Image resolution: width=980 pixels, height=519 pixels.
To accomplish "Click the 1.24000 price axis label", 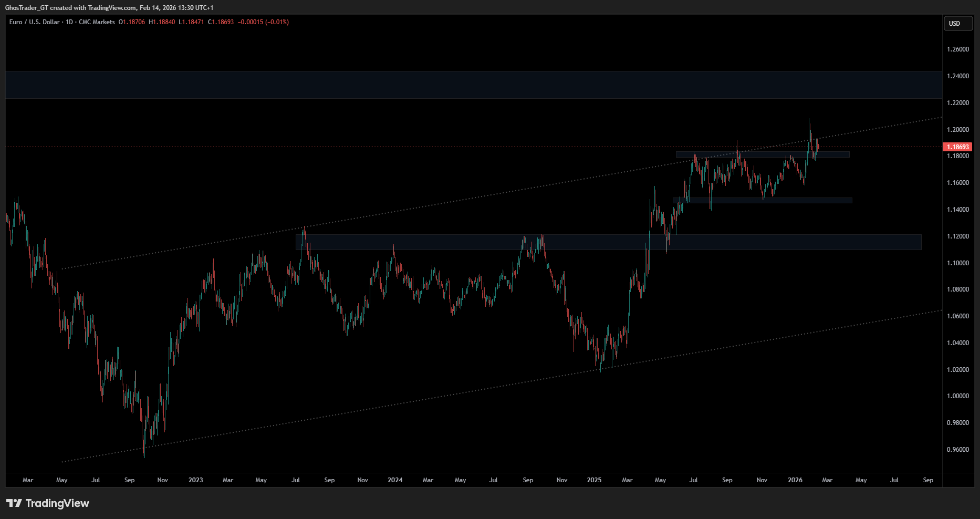I will 958,76.
